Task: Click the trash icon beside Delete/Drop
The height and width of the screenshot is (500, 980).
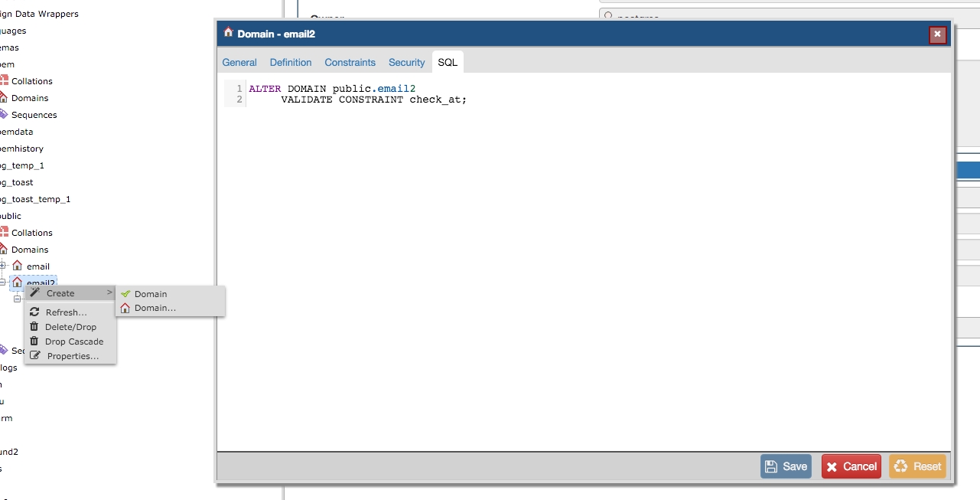Action: 34,327
